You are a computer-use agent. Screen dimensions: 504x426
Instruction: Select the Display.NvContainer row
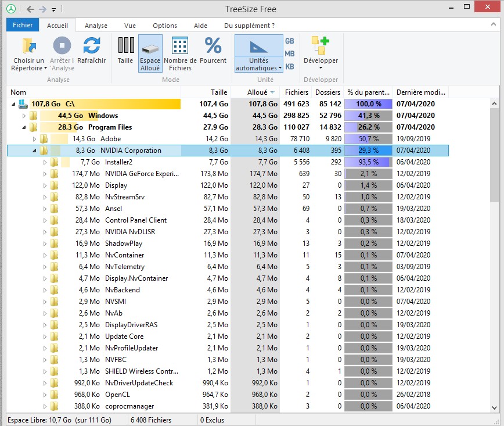228,278
